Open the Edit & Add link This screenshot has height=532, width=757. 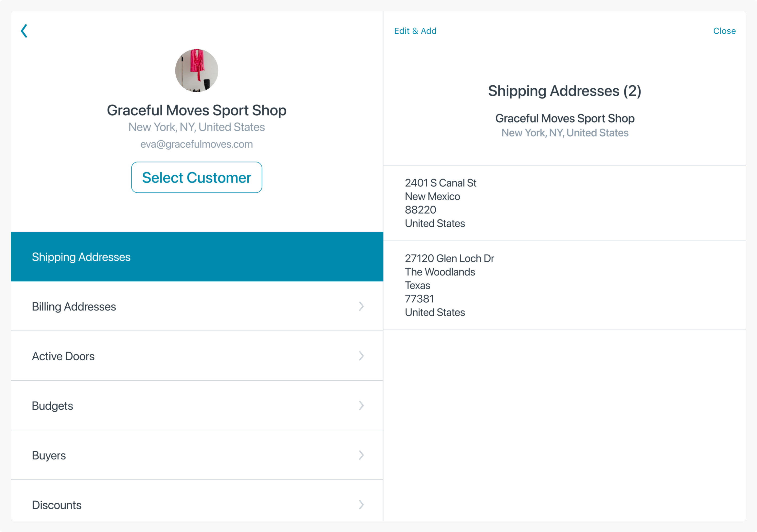click(x=415, y=31)
